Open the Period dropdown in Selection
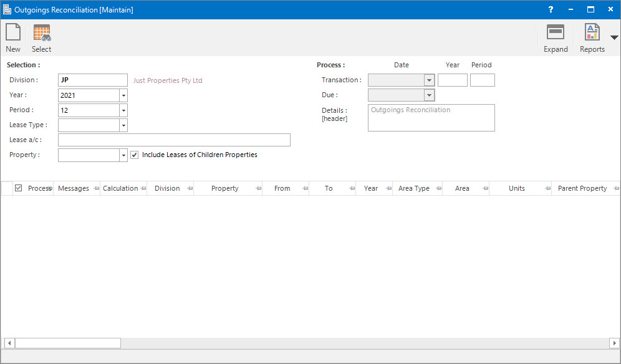This screenshot has width=621, height=364. click(123, 110)
